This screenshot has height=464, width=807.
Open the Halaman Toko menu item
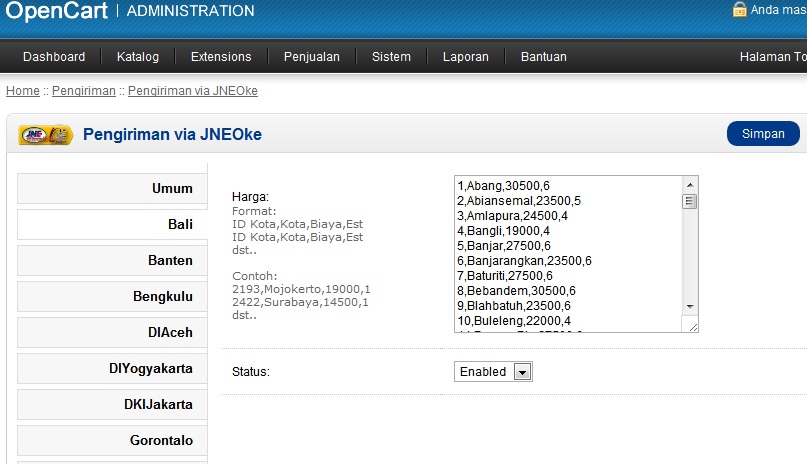773,57
